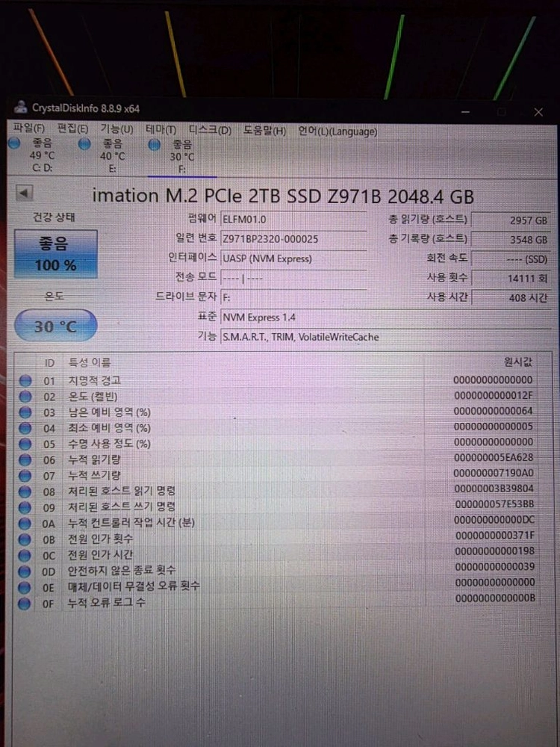Screen dimensions: 560x747
Task: Click status circle for 01 치명적 경고
Action: (x=25, y=381)
